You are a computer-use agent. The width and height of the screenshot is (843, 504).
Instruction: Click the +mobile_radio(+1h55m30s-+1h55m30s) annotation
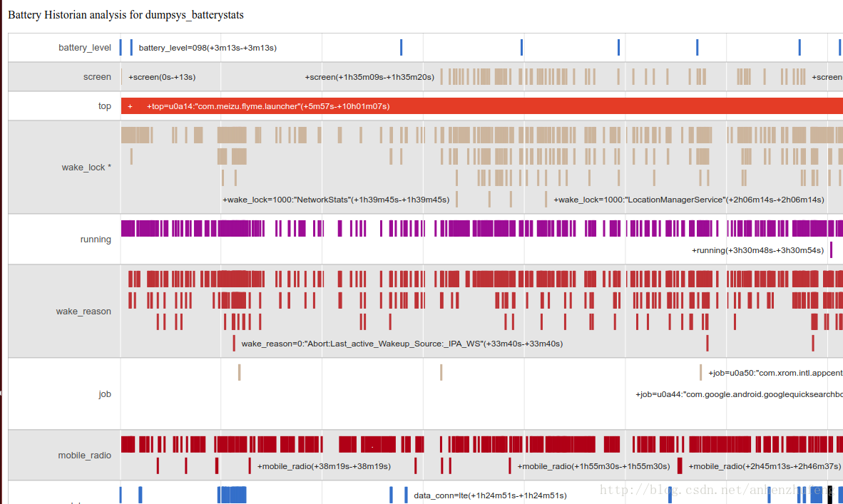593,466
